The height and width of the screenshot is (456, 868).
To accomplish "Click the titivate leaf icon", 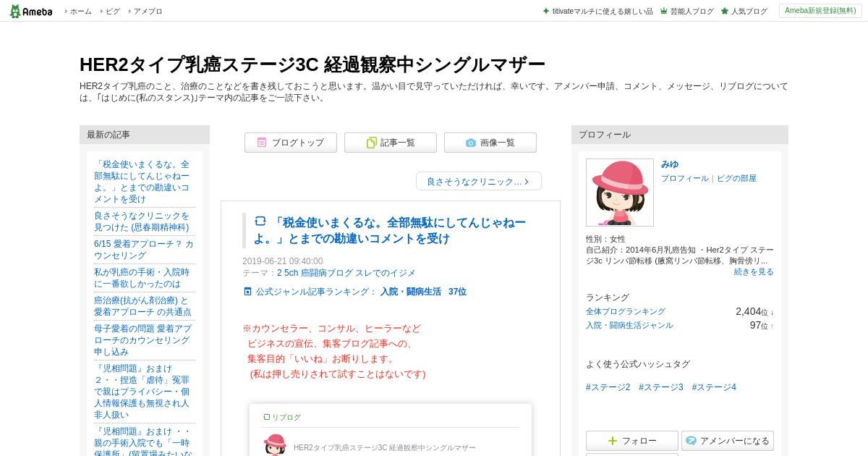I will [x=546, y=11].
